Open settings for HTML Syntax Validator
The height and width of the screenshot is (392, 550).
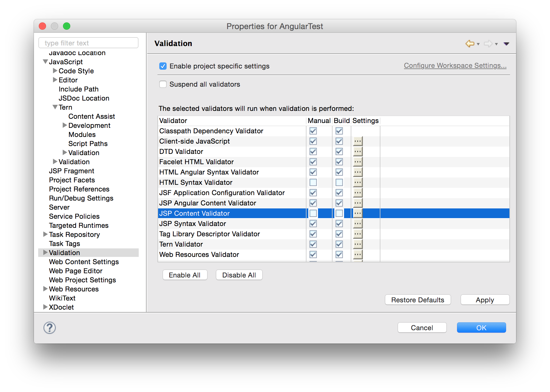coord(358,182)
